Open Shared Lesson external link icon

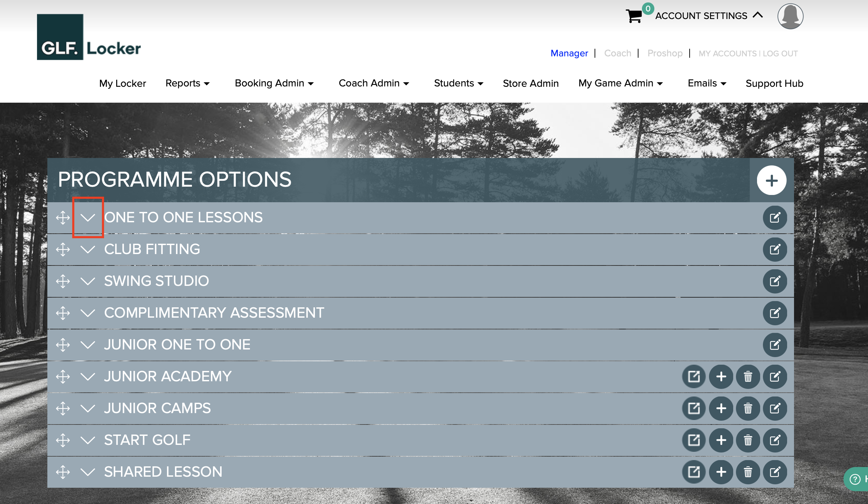coord(694,472)
